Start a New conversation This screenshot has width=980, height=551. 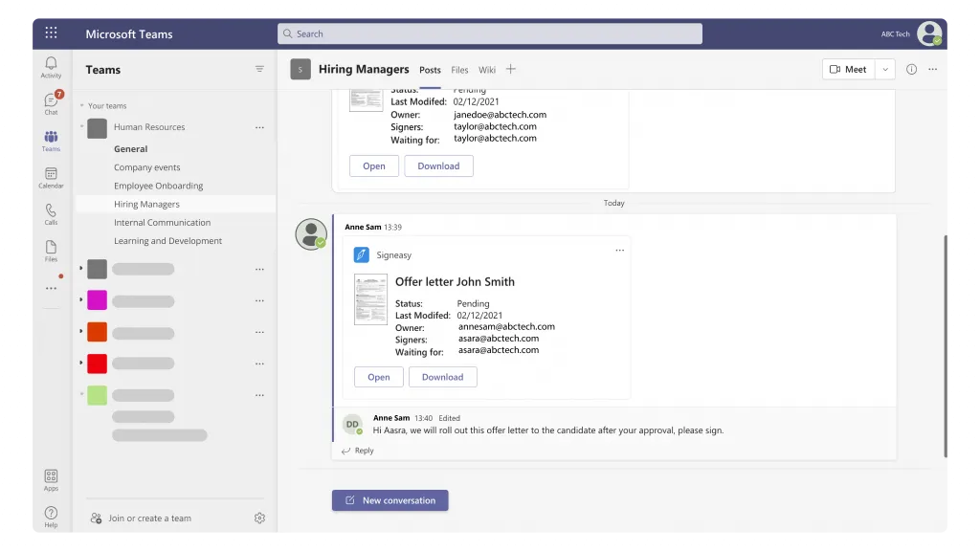(390, 500)
